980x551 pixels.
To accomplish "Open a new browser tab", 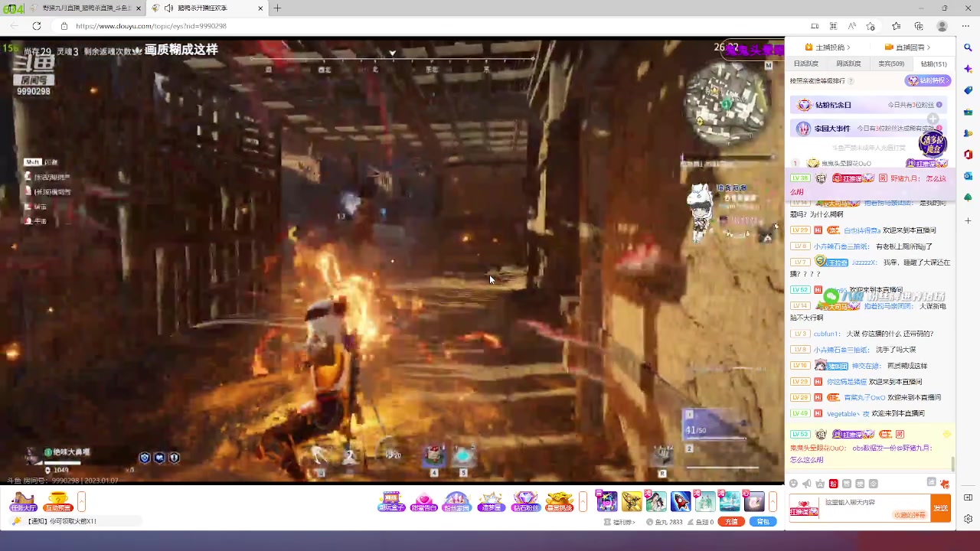I will tap(277, 8).
